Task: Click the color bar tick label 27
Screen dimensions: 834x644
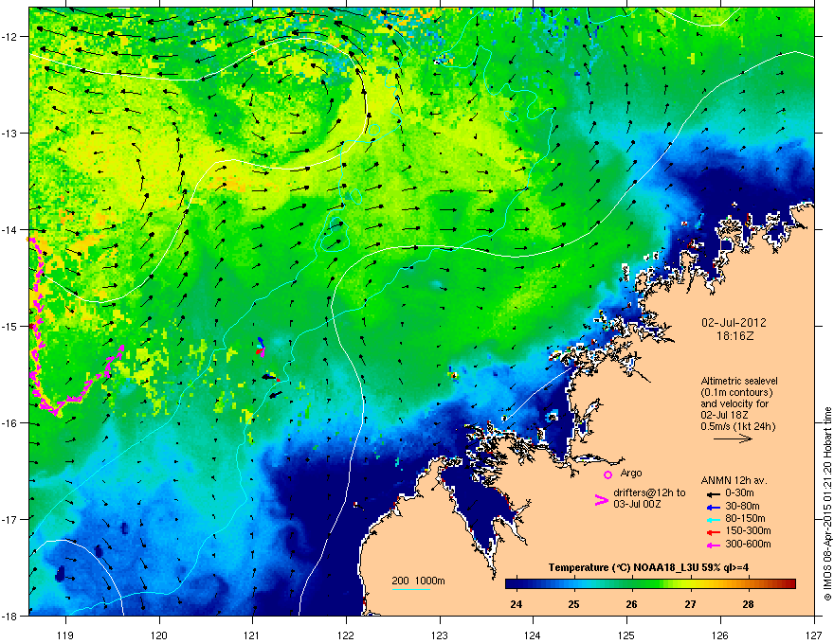Action: (x=690, y=604)
